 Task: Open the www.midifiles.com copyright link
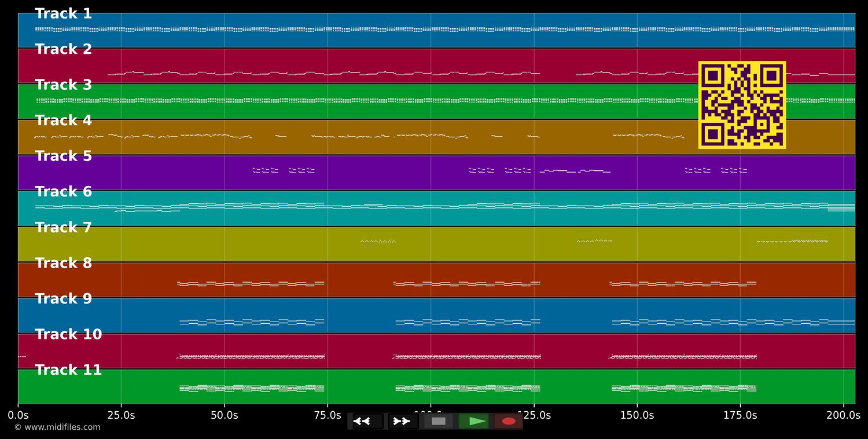(x=57, y=427)
